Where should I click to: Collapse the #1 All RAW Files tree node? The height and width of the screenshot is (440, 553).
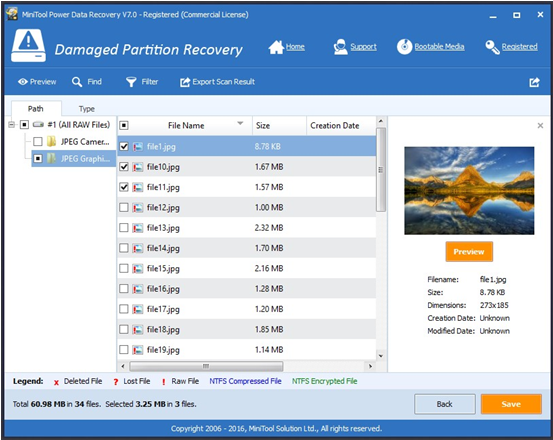12,124
